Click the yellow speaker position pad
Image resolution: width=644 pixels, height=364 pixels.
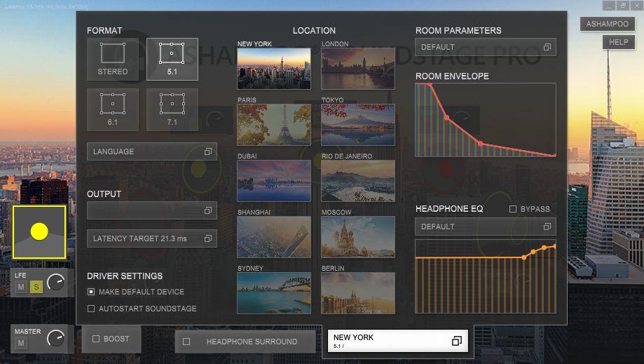coord(39,232)
